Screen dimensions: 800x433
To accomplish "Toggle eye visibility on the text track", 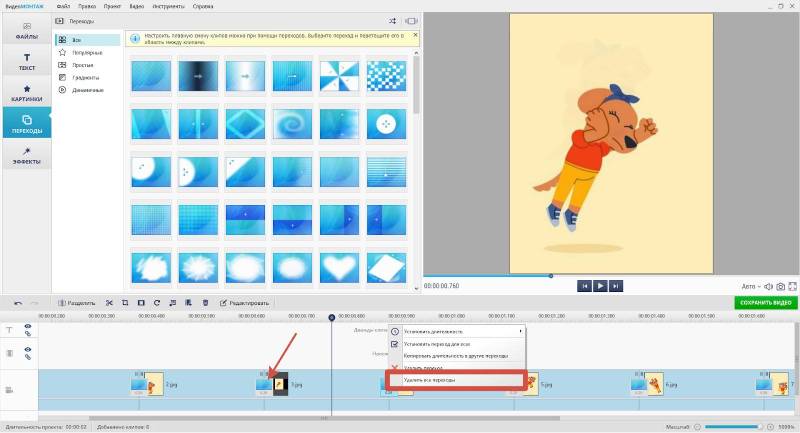I will click(28, 326).
